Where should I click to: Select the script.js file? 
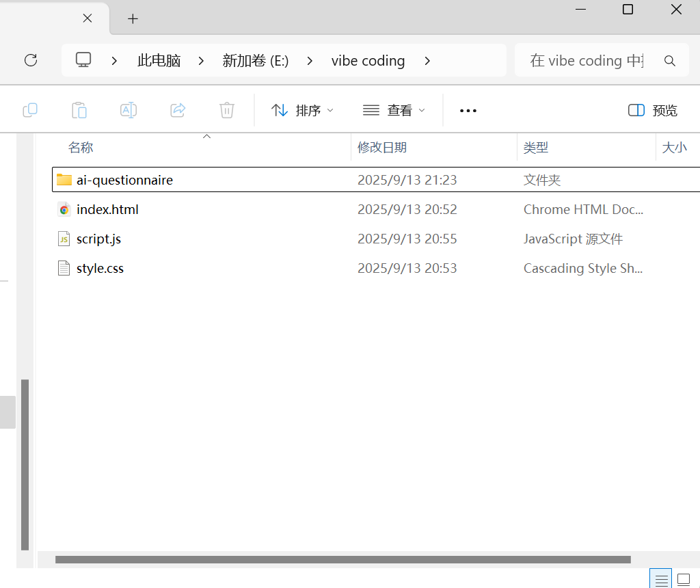point(98,239)
